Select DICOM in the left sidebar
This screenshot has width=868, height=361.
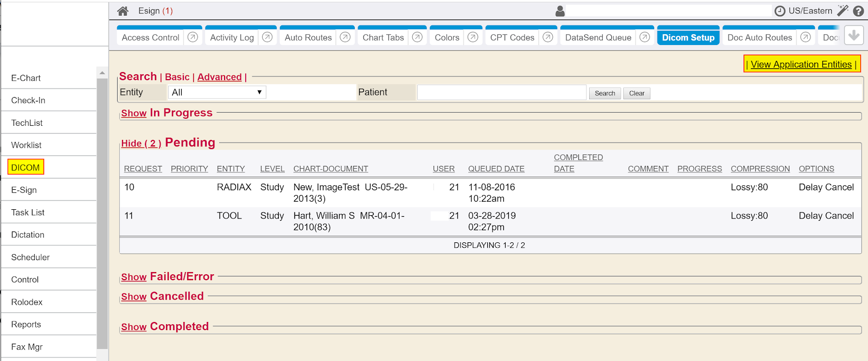pos(25,167)
